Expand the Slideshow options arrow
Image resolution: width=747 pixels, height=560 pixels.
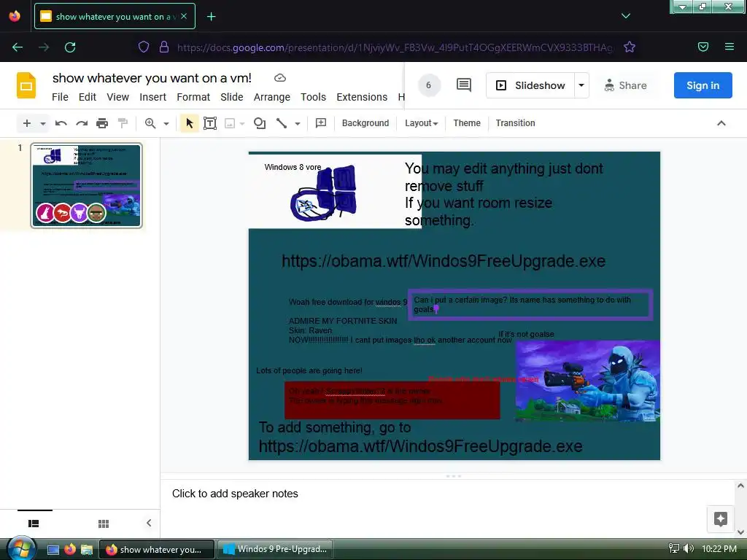click(x=581, y=85)
